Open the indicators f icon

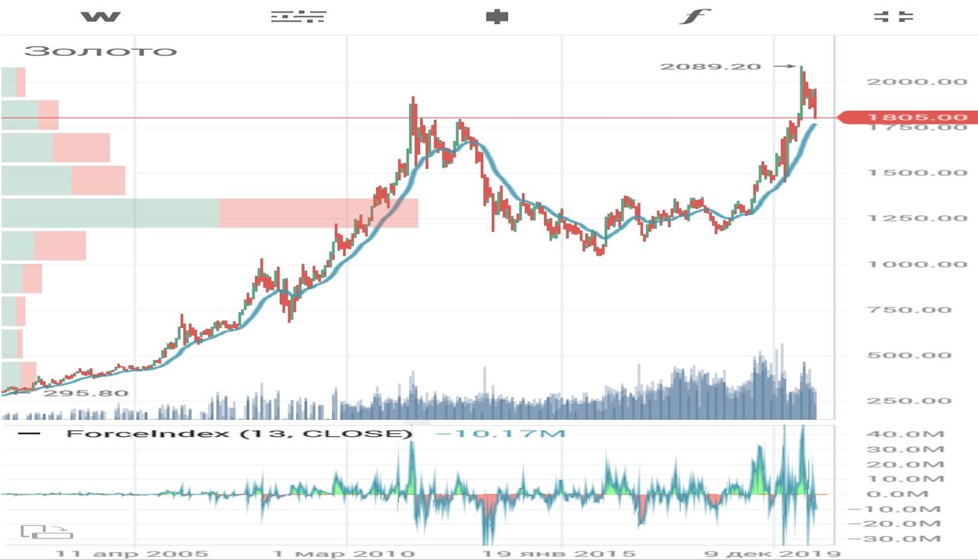point(694,16)
